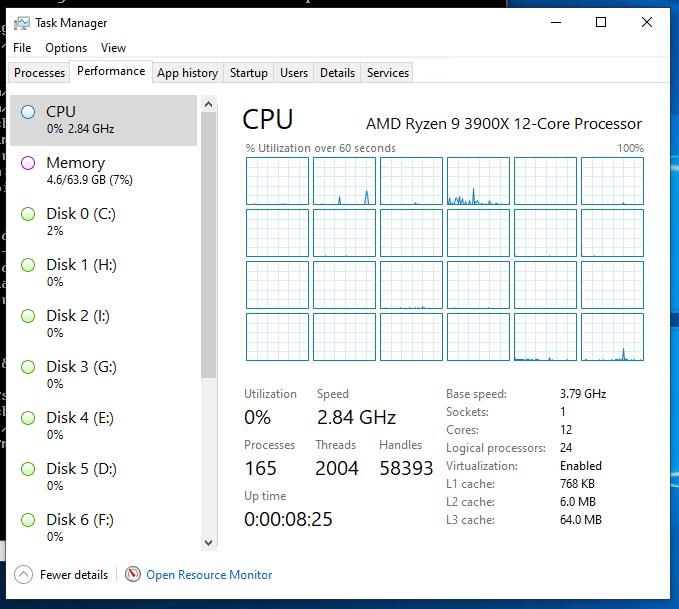Select Disk 5 (D:) in sidebar
The image size is (679, 609).
[x=103, y=477]
